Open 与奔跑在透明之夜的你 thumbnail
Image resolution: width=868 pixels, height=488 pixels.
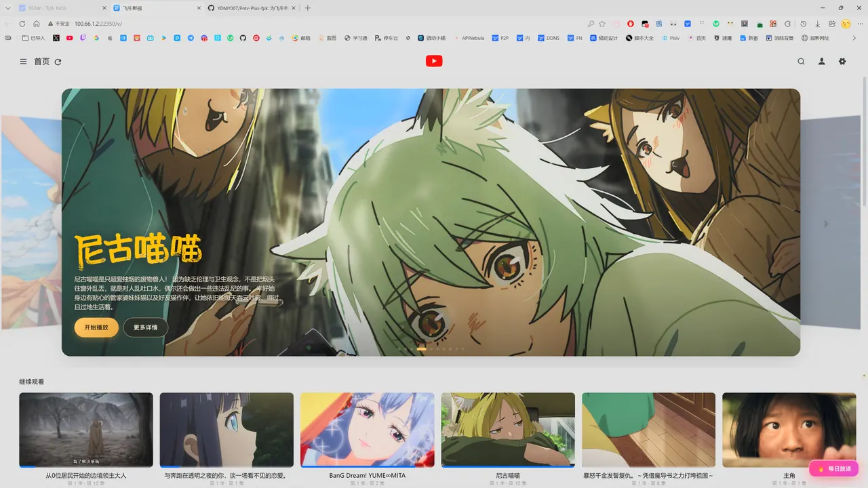click(226, 430)
